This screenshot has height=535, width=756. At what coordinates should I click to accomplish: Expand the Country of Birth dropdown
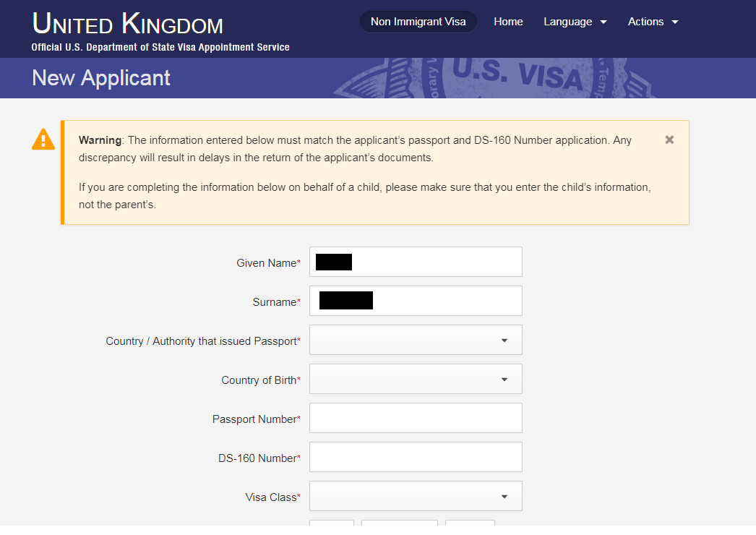416,379
